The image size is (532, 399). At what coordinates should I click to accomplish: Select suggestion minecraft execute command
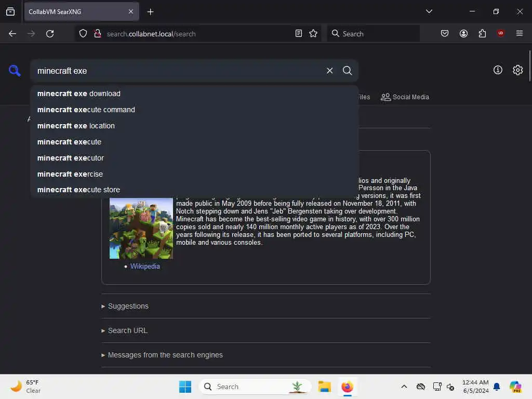(x=194, y=110)
